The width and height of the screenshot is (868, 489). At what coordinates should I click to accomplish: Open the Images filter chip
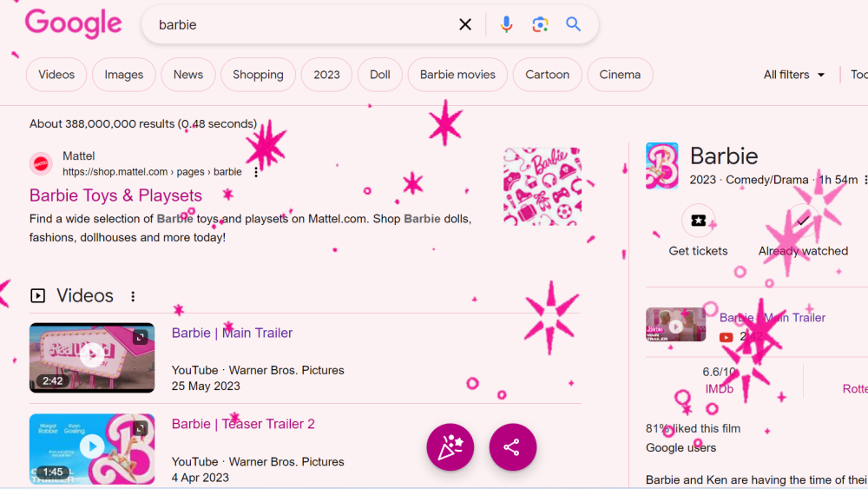[124, 75]
